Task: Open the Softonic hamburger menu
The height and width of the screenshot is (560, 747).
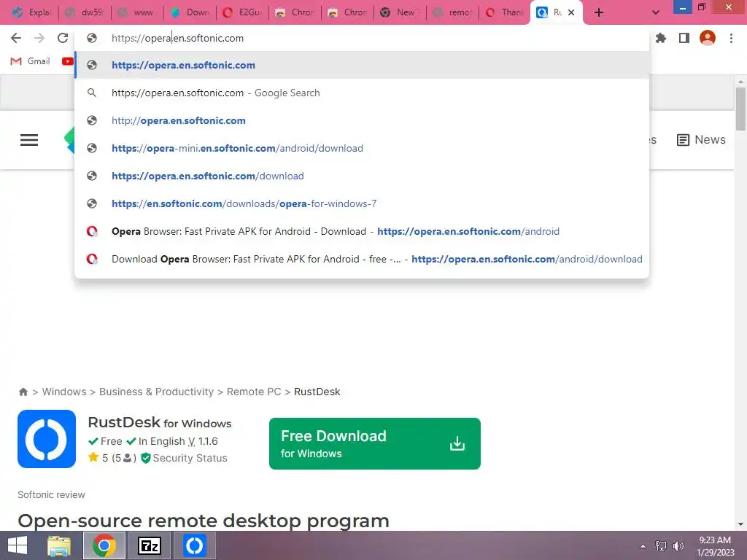Action: pyautogui.click(x=29, y=139)
